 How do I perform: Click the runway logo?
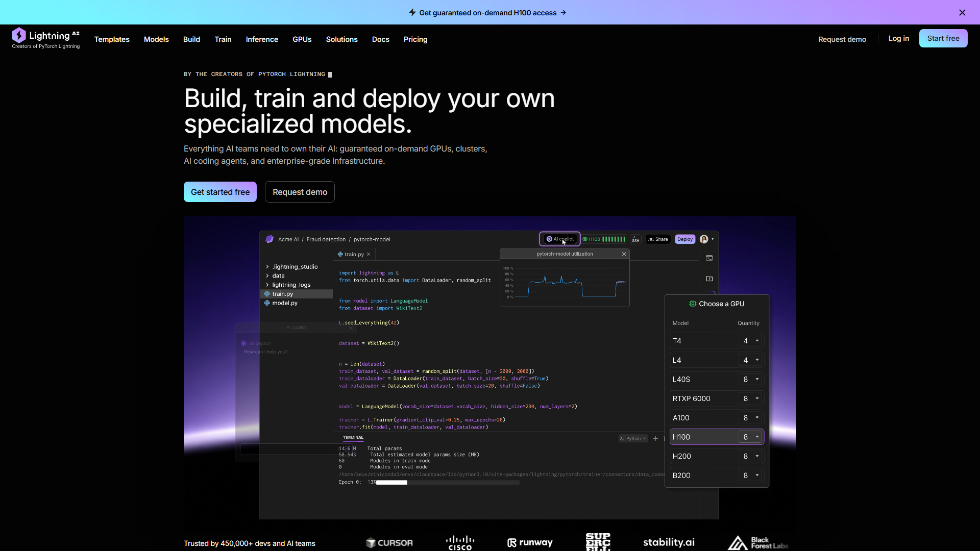pyautogui.click(x=530, y=542)
